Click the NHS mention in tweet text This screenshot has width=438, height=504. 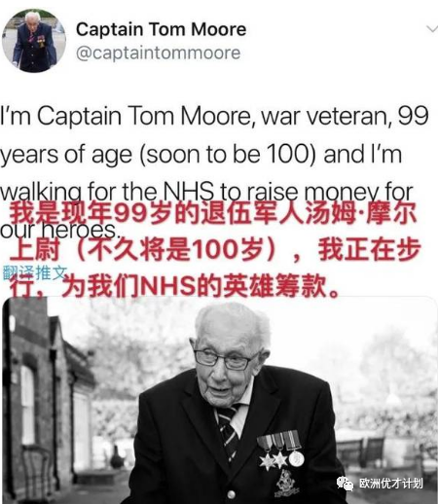click(188, 192)
